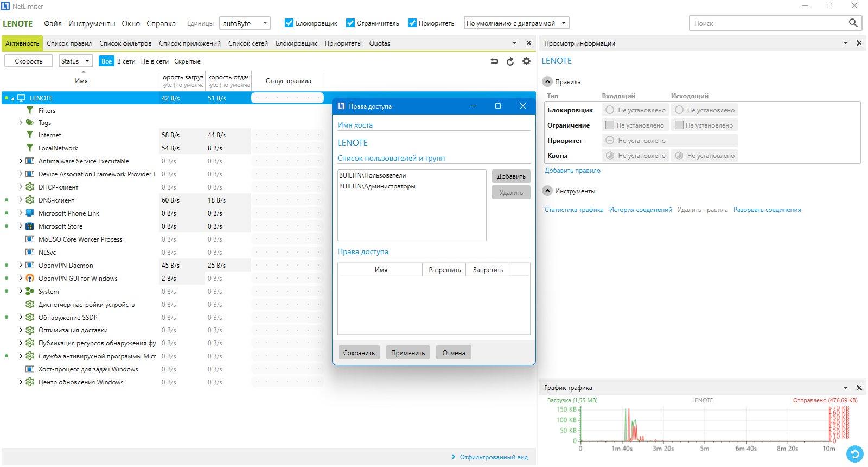Select BUILTIN\Администраторы in user list
This screenshot has height=467, width=868.
(x=378, y=186)
